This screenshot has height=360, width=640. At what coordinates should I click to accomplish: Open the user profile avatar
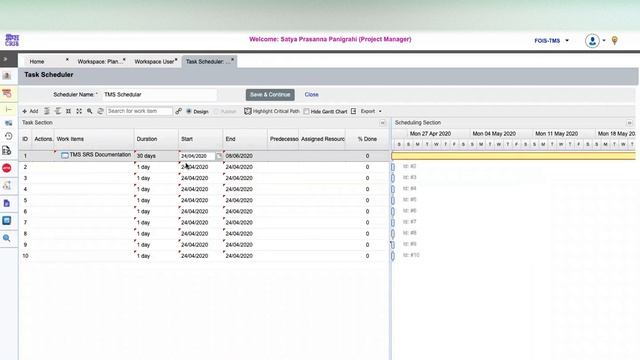592,40
